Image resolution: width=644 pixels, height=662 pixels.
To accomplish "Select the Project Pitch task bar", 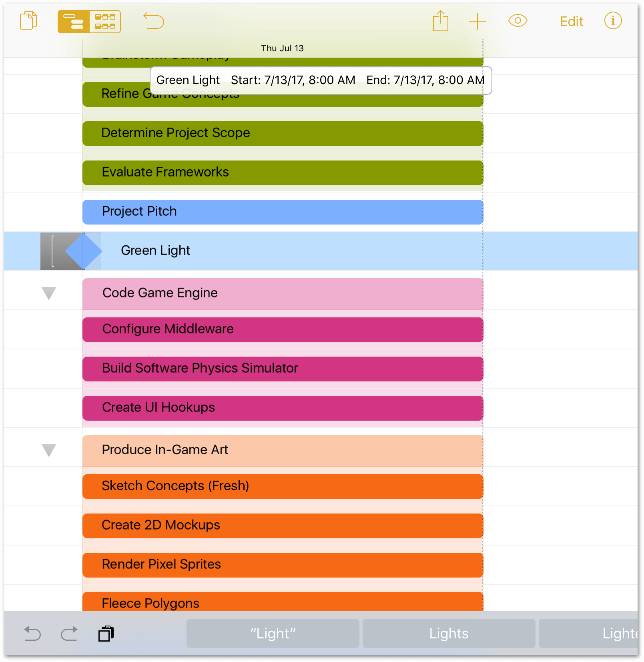I will click(x=283, y=212).
